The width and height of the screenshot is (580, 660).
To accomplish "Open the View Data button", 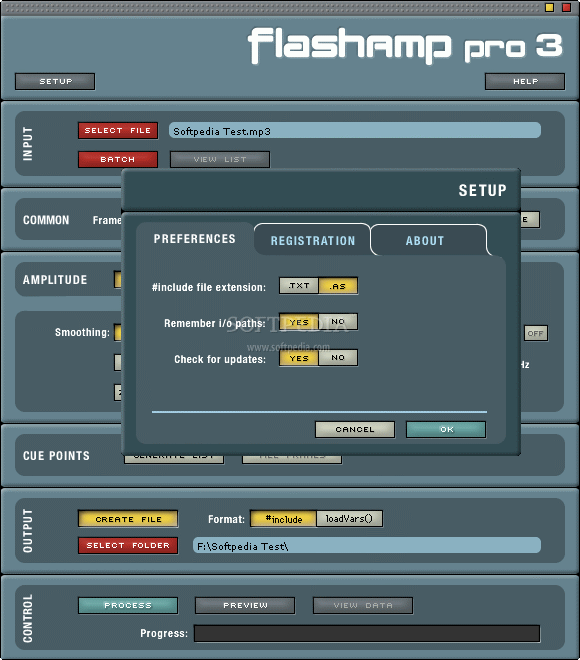I will (x=363, y=605).
